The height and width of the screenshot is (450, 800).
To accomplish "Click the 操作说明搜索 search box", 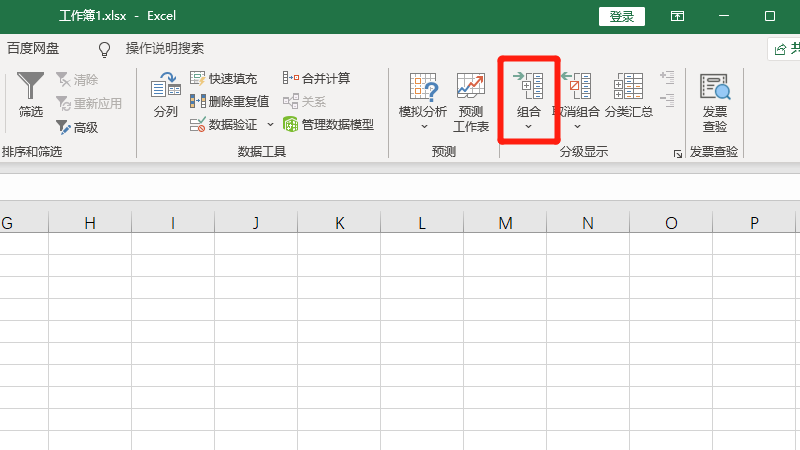I will 164,48.
